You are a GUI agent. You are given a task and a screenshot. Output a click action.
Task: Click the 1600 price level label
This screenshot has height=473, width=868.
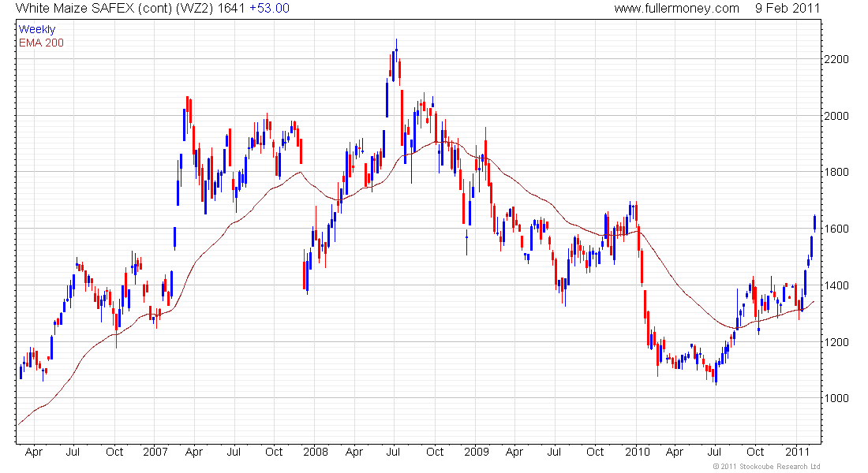[836, 229]
